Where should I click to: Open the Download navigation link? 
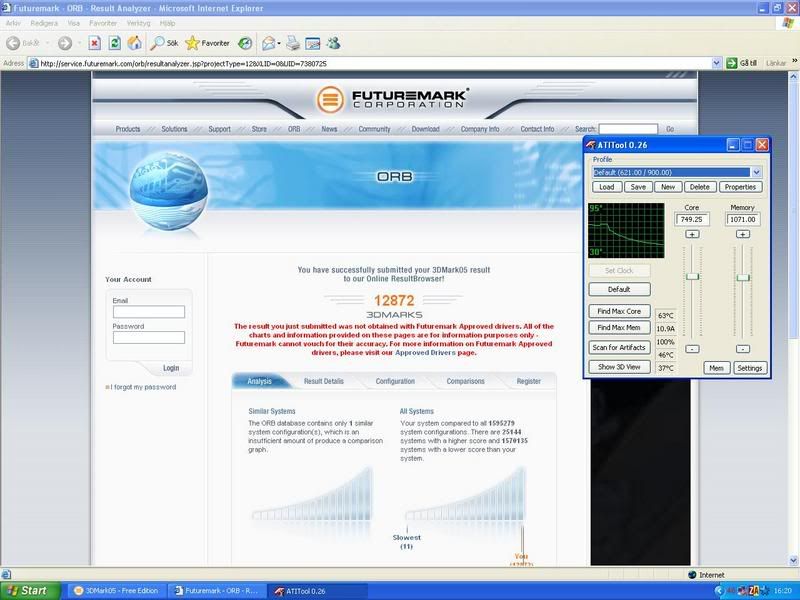click(x=426, y=129)
